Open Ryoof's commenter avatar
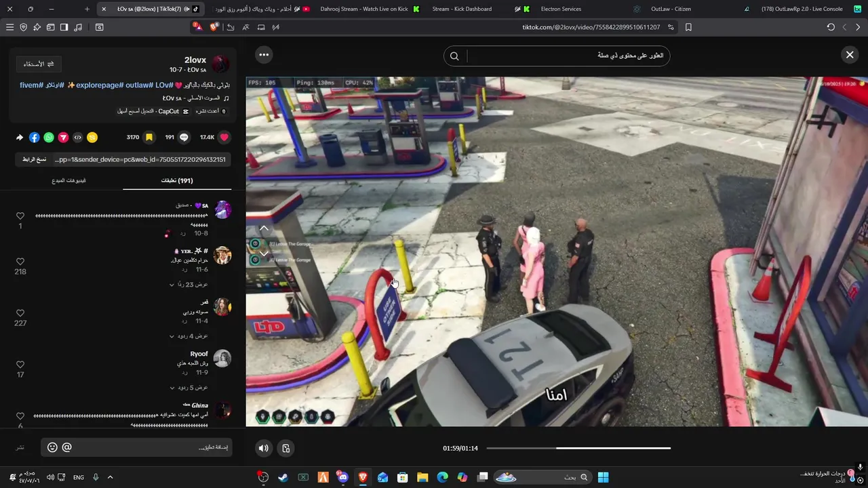Viewport: 868px width, 488px height. click(x=222, y=359)
